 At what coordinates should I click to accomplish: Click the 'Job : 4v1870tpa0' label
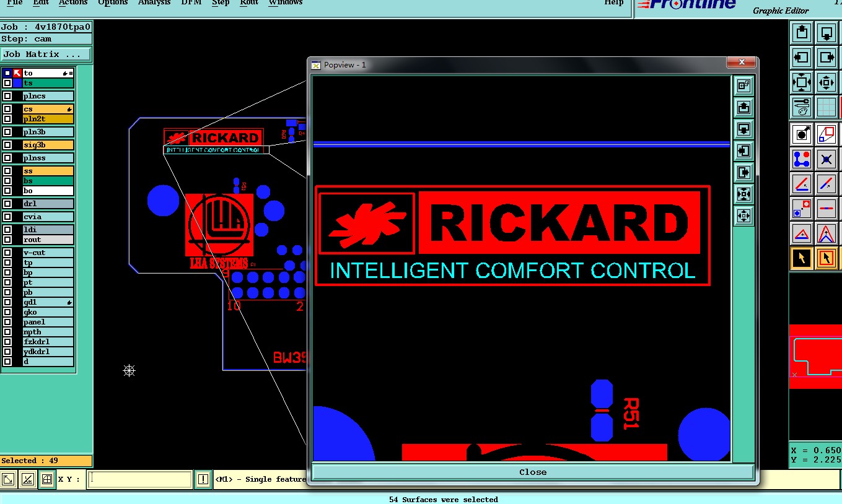click(46, 27)
